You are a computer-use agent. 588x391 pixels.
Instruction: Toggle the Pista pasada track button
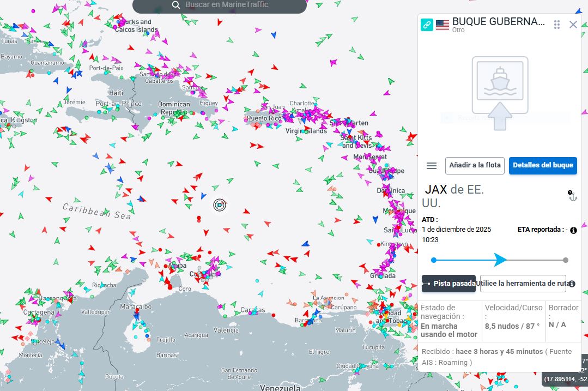pyautogui.click(x=448, y=284)
